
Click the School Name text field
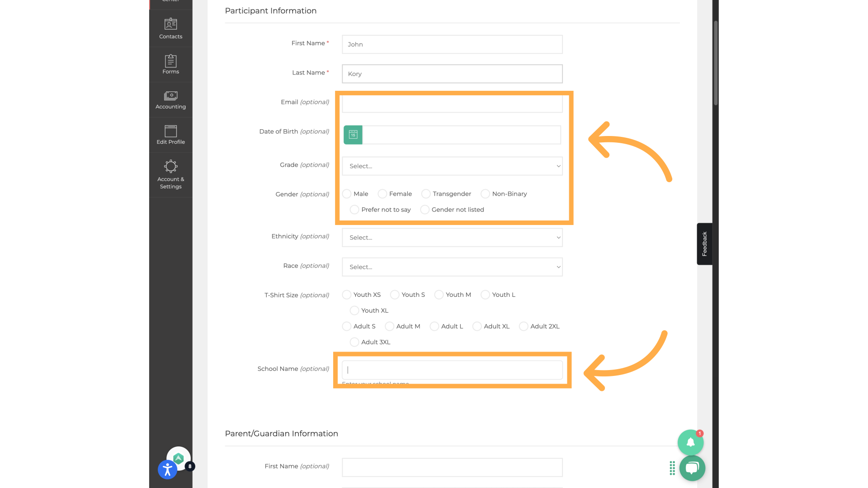pyautogui.click(x=452, y=370)
